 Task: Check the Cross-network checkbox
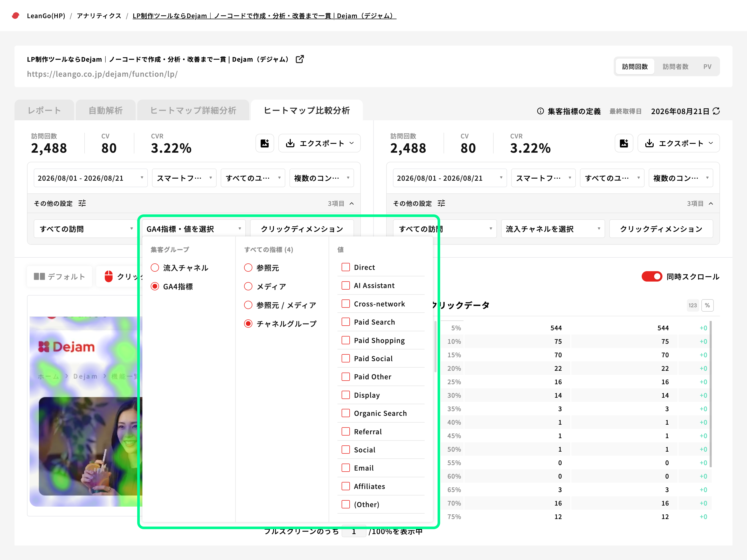[345, 303]
